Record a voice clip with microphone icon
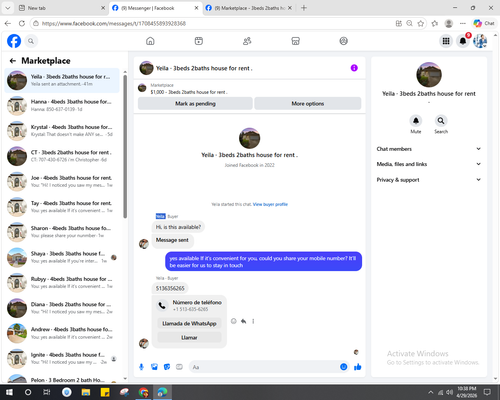Screen dimensions: 500x400 click(141, 367)
